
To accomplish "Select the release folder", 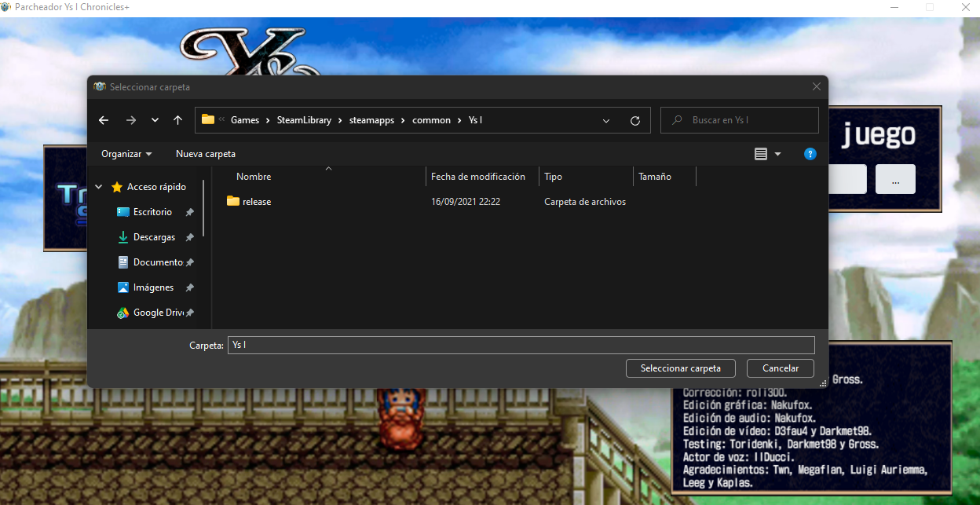I will 257,202.
